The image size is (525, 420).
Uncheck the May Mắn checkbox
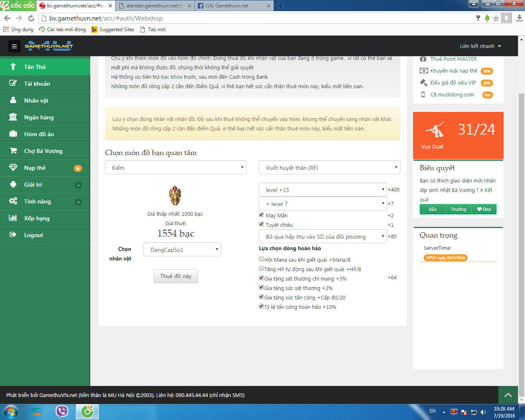261,215
